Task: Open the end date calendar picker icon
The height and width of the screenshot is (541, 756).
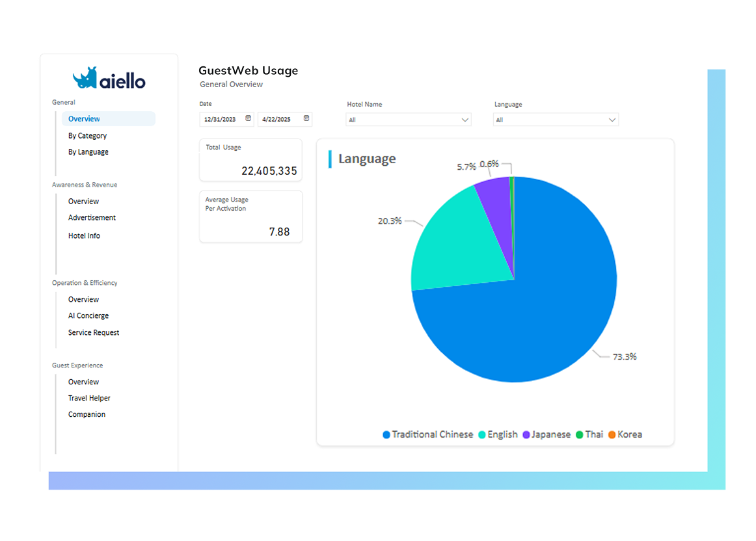Action: [x=306, y=118]
